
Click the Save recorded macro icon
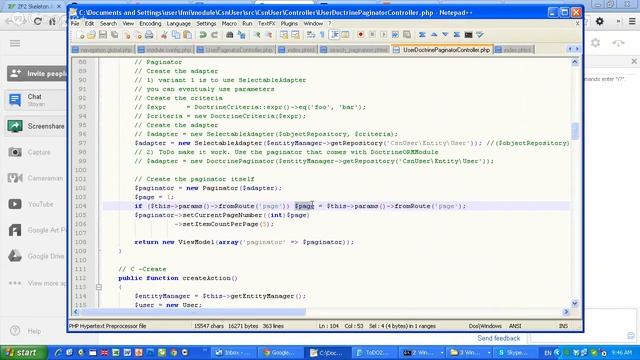407,35
